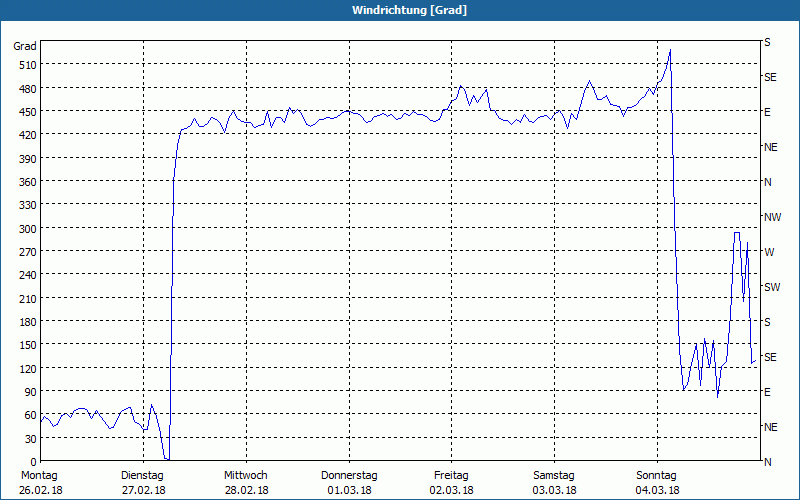Pick the 360 degree axis label
The image size is (800, 500).
coord(28,182)
